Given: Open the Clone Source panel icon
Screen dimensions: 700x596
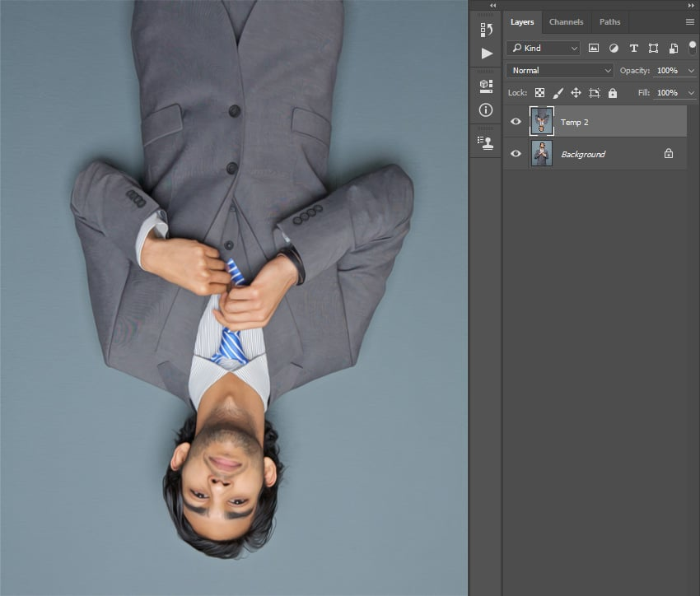Looking at the screenshot, I should [x=486, y=142].
